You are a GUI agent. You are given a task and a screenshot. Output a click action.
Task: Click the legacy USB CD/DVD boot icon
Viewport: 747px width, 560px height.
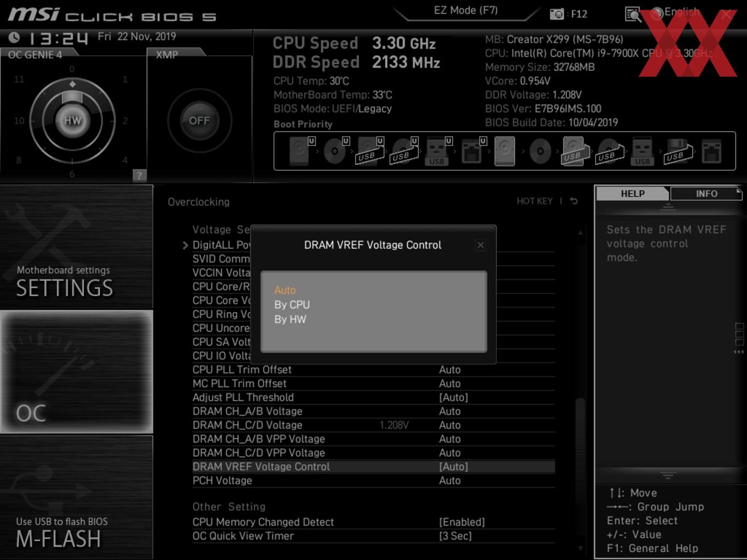(609, 151)
